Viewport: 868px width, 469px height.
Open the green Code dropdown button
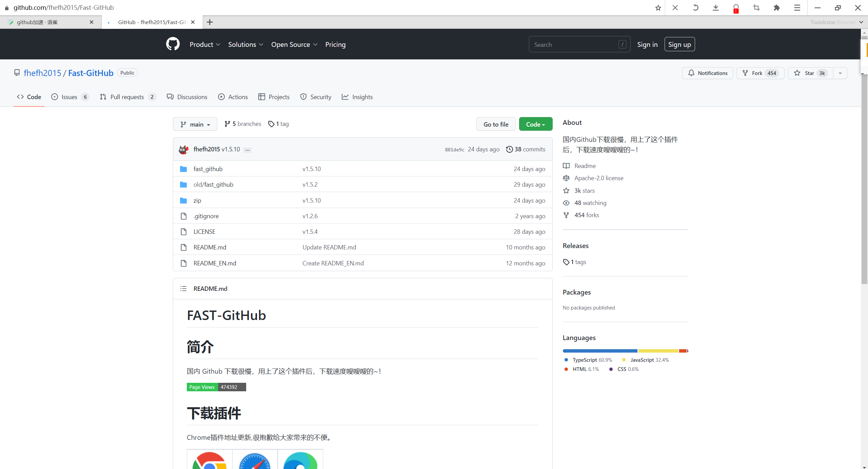point(535,124)
